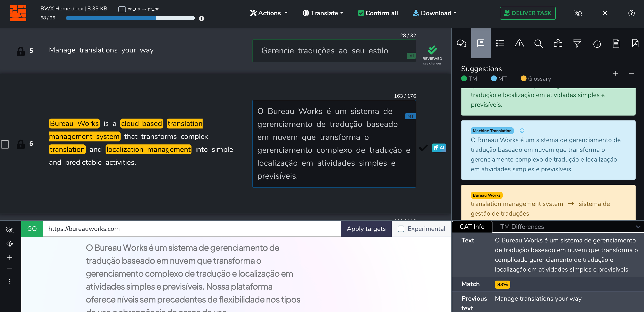
Task: Open the preview three-dots menu
Action: click(10, 282)
